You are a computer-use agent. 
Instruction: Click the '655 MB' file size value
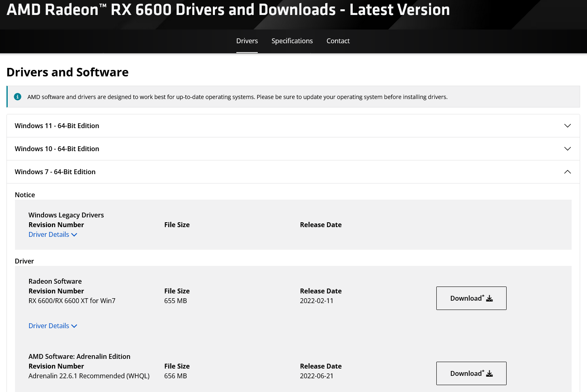click(x=175, y=301)
